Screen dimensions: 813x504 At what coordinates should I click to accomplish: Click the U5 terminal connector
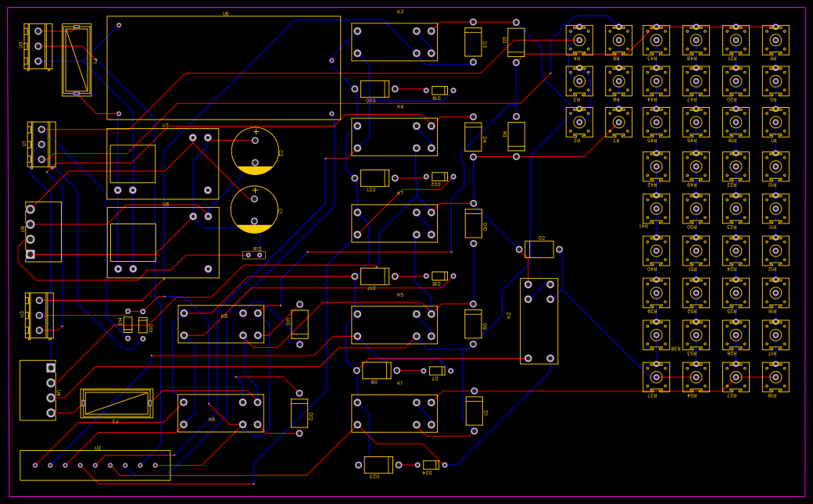pyautogui.click(x=38, y=46)
